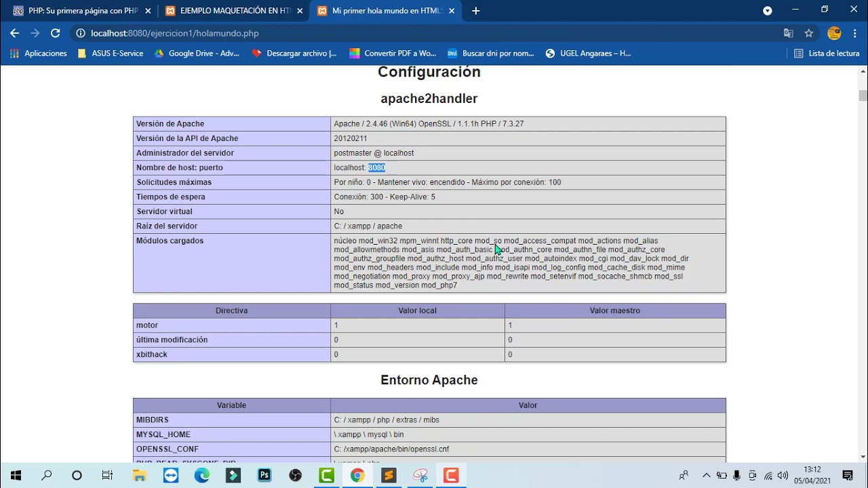Image resolution: width=868 pixels, height=488 pixels.
Task: Click the 'xbithack' directive cell
Action: [x=232, y=354]
